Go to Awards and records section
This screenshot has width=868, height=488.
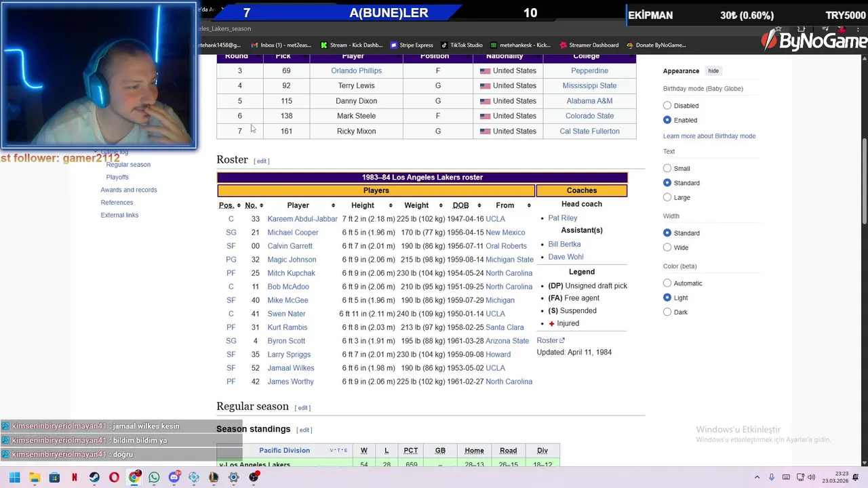(x=129, y=190)
